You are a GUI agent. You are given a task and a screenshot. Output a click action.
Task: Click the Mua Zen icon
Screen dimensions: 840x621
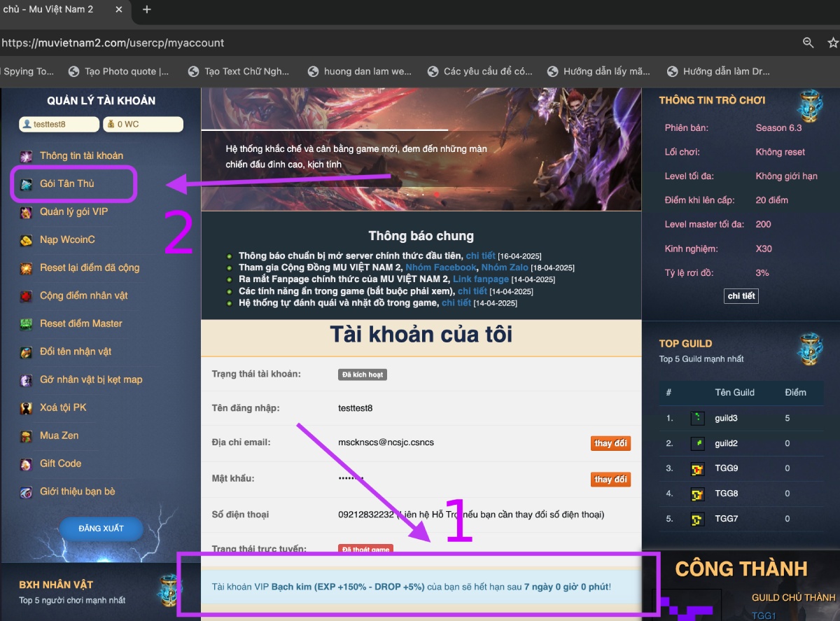pyautogui.click(x=26, y=436)
